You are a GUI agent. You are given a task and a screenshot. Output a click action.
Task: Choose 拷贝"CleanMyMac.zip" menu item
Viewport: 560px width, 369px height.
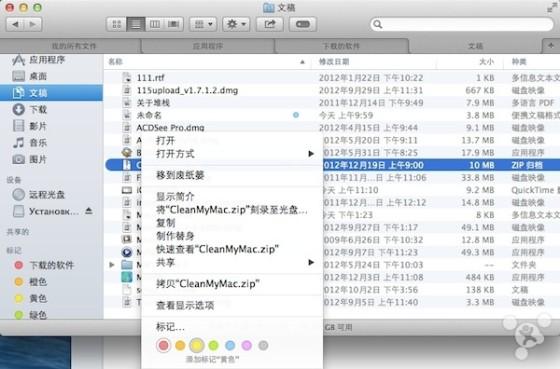tap(232, 284)
